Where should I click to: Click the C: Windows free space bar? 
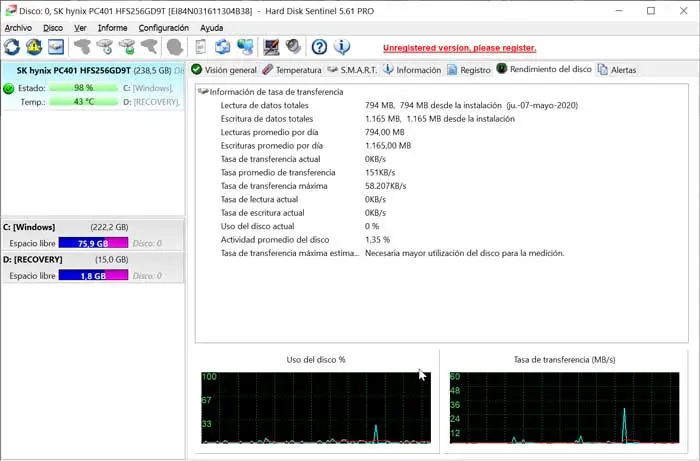pyautogui.click(x=93, y=243)
